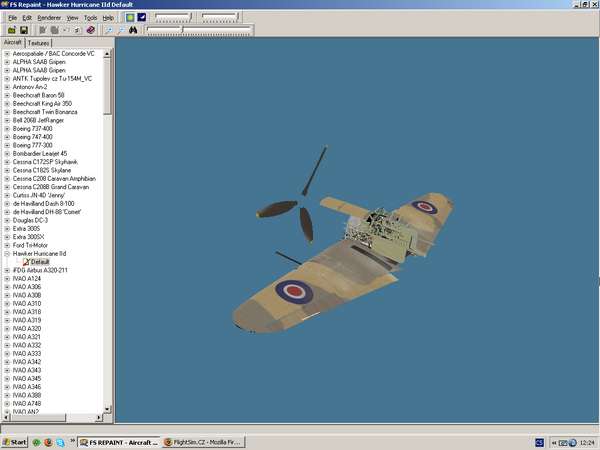Expand the Aerospatiale / BAC Concorde node
The height and width of the screenshot is (450, 600).
point(7,54)
